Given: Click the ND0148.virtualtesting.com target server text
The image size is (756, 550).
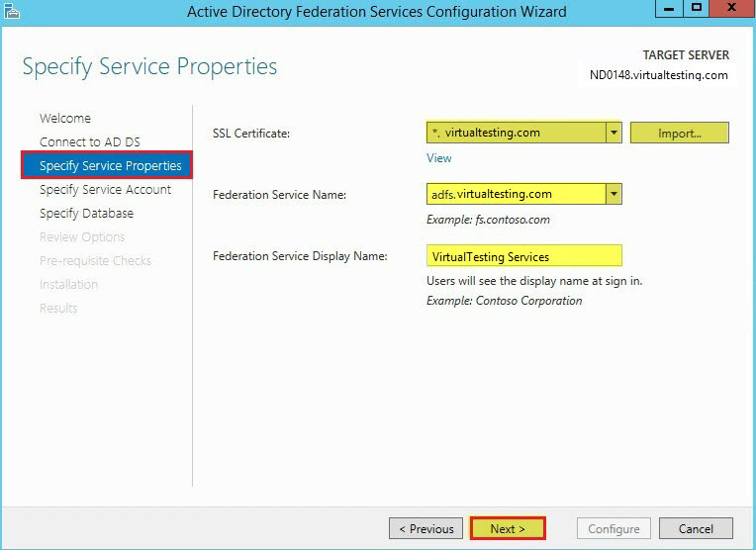Looking at the screenshot, I should [659, 75].
